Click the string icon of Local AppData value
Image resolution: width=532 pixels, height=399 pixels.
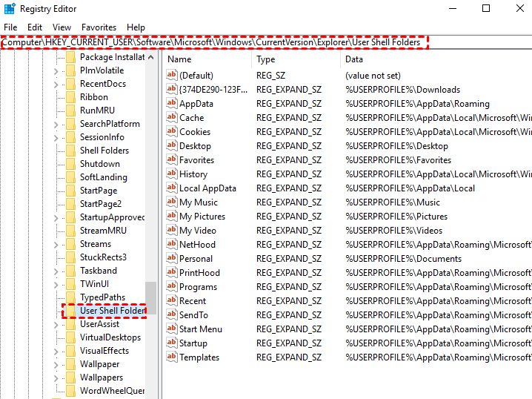(x=172, y=188)
